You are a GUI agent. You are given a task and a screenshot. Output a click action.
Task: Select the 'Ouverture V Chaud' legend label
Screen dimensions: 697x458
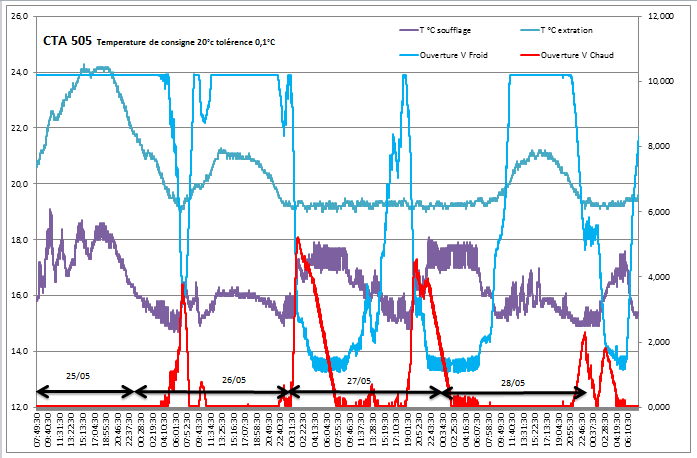[x=577, y=55]
